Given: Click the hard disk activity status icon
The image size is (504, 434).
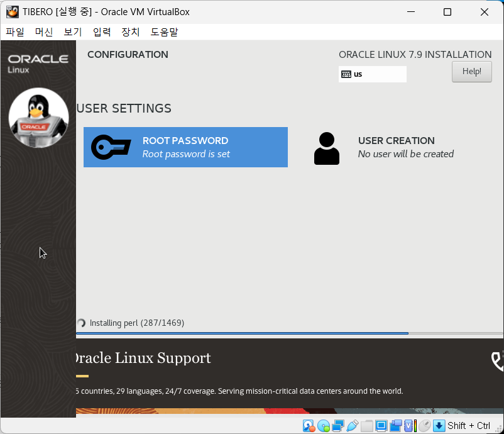Looking at the screenshot, I should (x=309, y=426).
